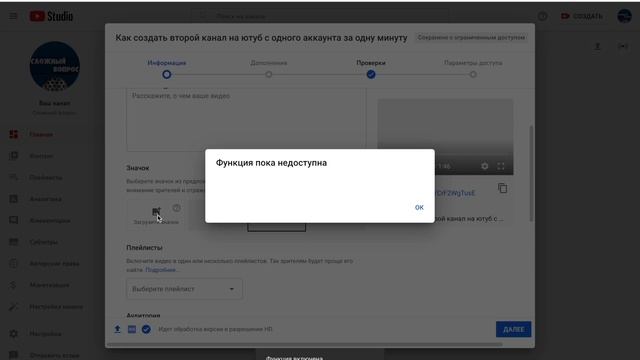Viewport: 640px width, 360px height.
Task: Open the video link below the preview
Action: (x=455, y=193)
